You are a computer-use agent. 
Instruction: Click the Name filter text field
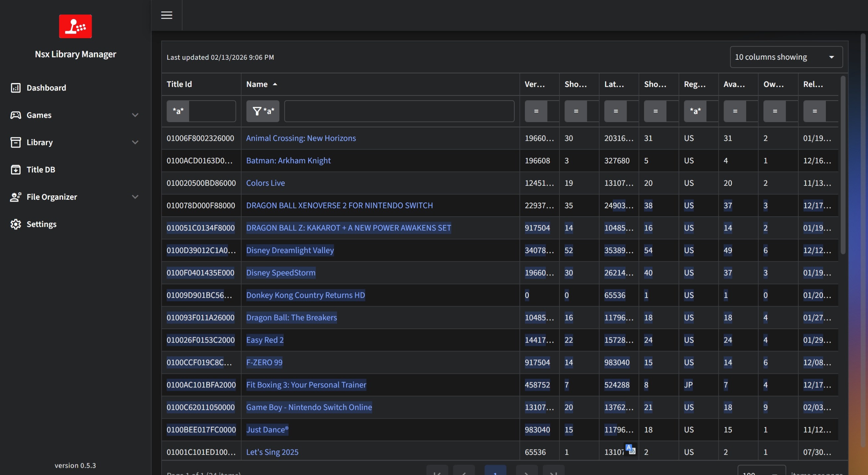399,111
